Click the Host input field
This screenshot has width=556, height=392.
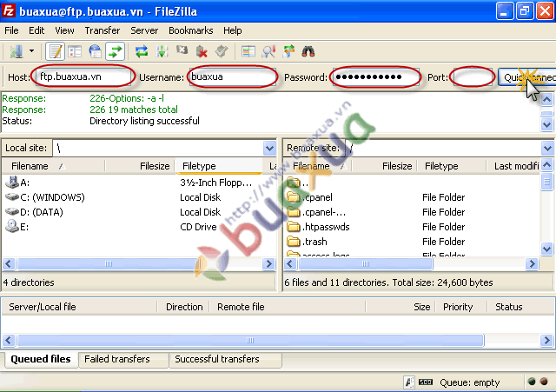click(x=83, y=76)
